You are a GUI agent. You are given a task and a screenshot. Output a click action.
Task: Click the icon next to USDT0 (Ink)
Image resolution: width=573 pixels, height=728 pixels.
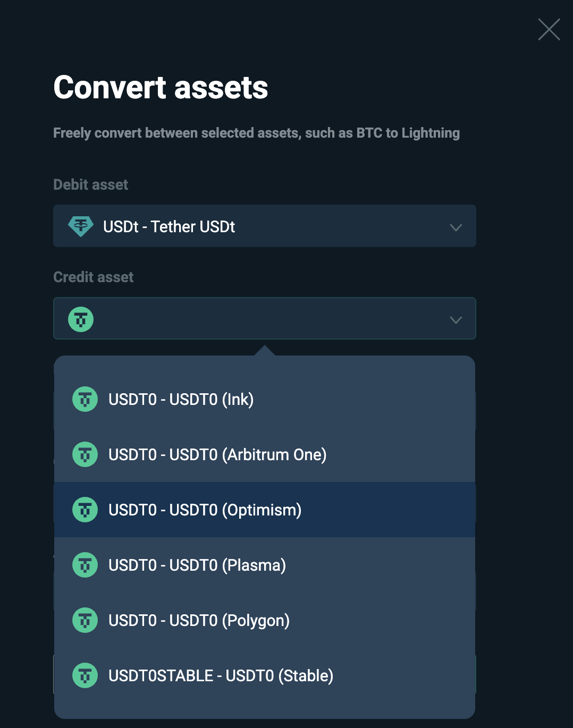(85, 399)
